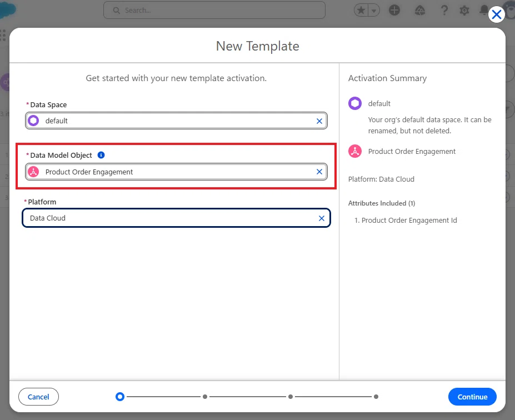This screenshot has width=515, height=420.
Task: Click the Product Order Engagement icon in summary
Action: tap(355, 151)
